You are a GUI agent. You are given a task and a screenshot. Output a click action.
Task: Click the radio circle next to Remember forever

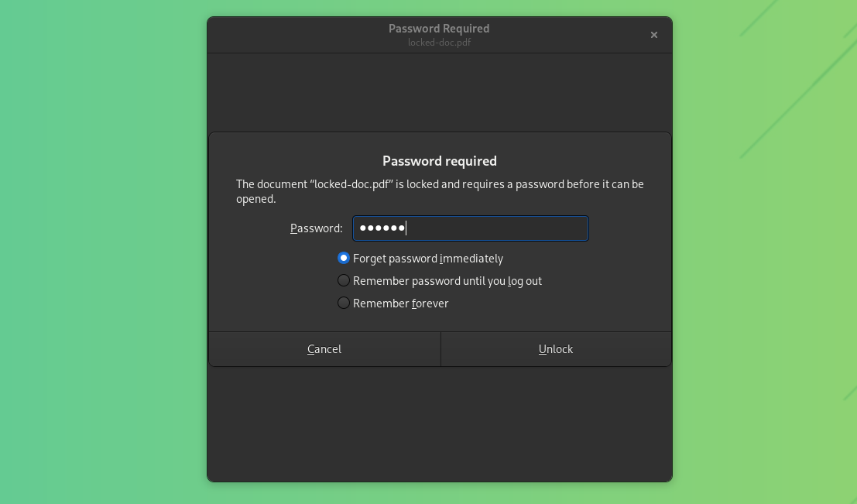tap(343, 303)
